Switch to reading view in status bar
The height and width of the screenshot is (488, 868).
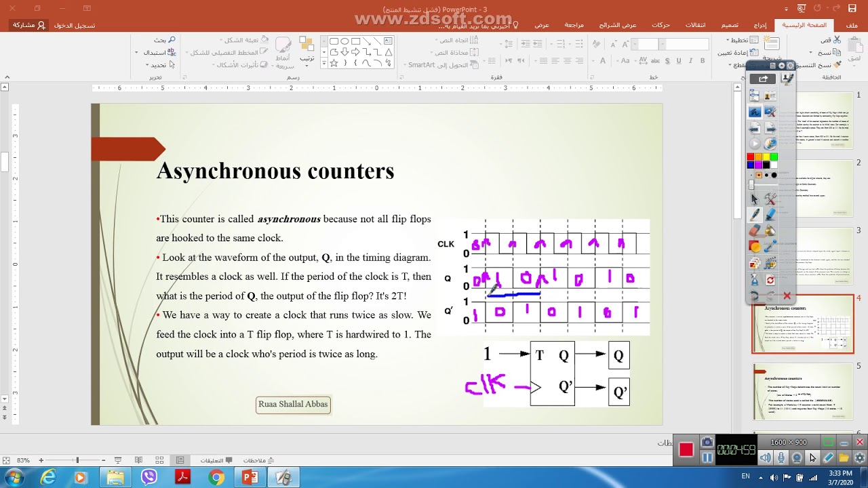click(x=138, y=460)
